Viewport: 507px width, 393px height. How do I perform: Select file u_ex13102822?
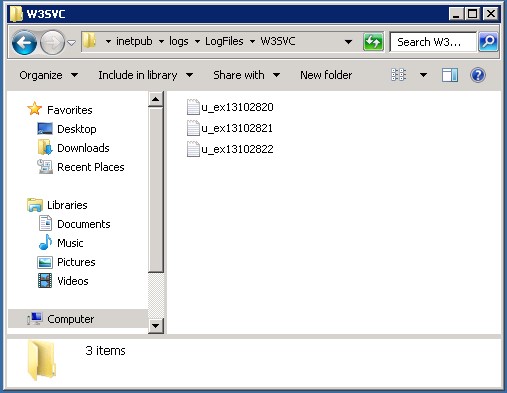pyautogui.click(x=237, y=149)
